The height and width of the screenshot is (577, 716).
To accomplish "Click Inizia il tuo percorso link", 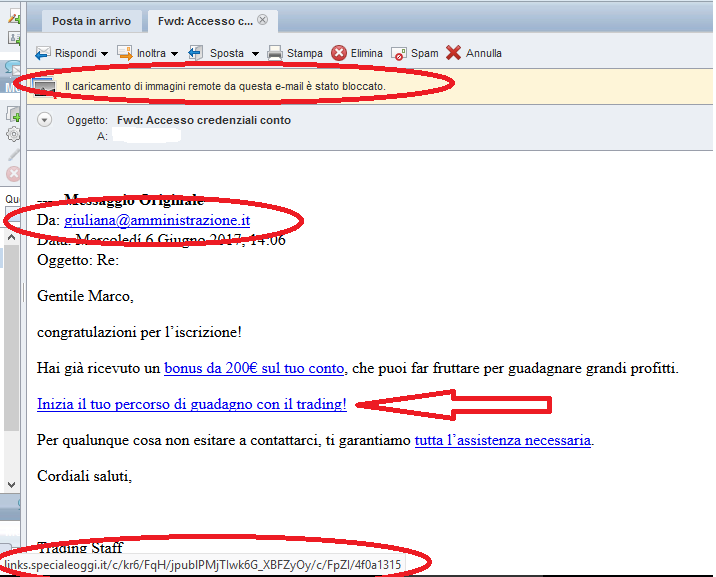I will (192, 404).
